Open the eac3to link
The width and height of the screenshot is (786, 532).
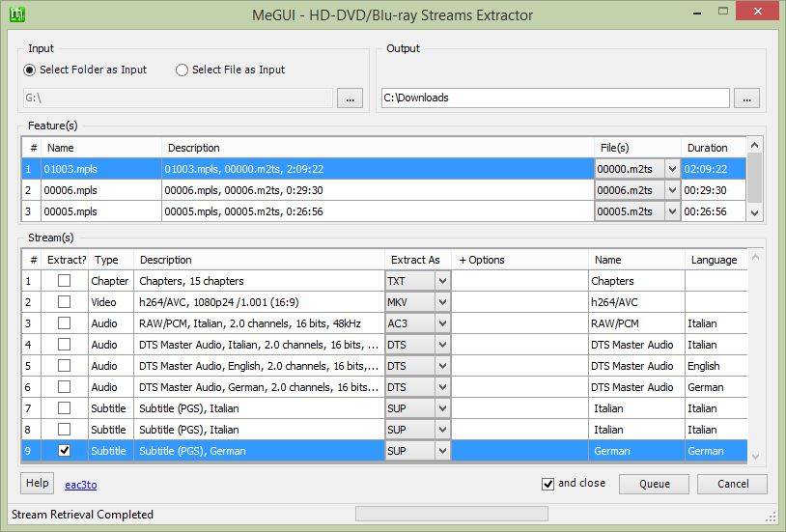(81, 485)
